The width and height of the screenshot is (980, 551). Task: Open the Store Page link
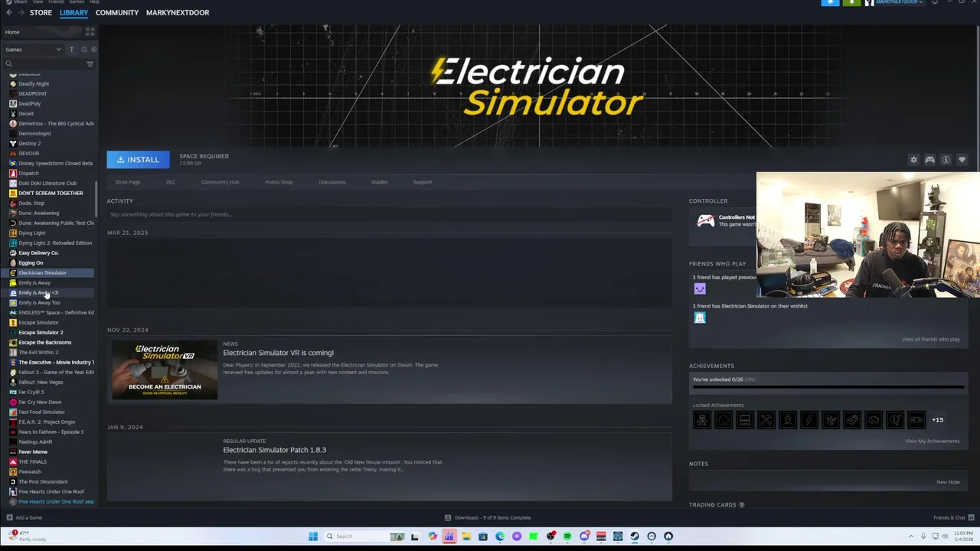coord(128,182)
